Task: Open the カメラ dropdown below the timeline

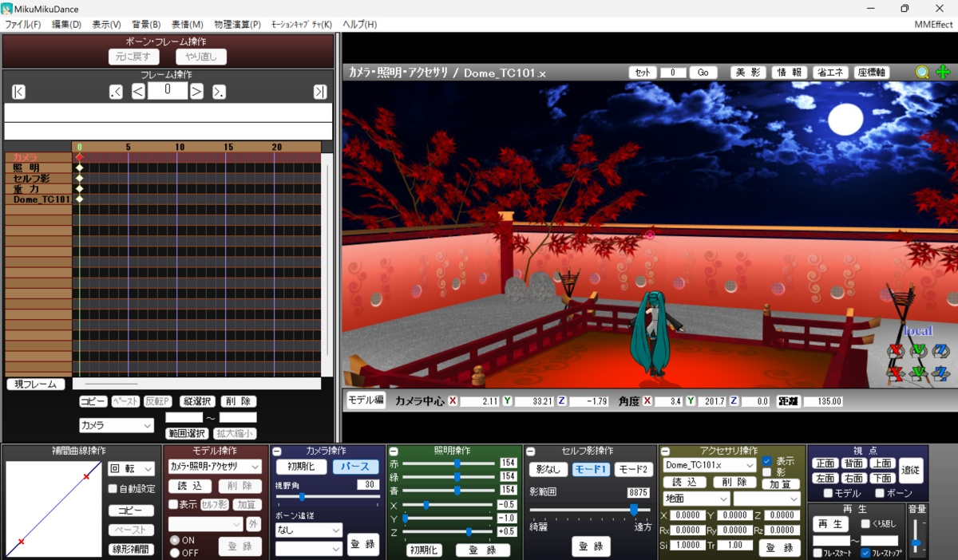Action: (x=117, y=426)
